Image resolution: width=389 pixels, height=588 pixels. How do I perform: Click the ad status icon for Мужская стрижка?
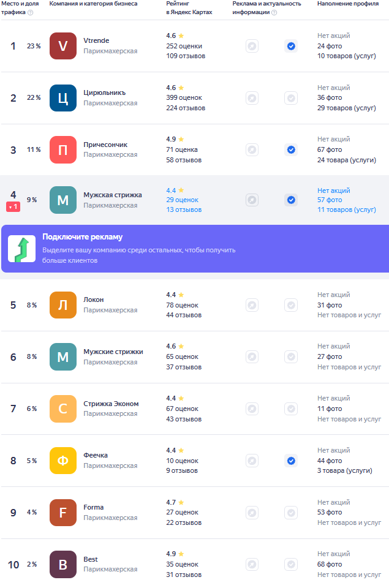pyautogui.click(x=252, y=200)
